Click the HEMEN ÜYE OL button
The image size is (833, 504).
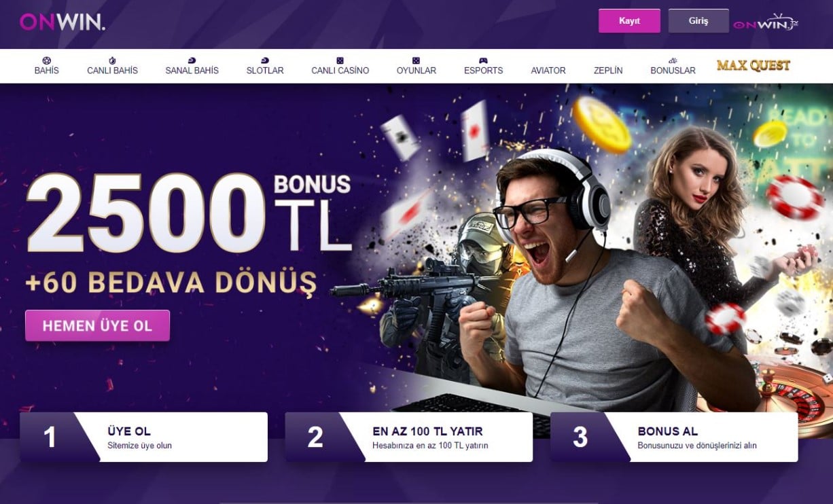pos(97,325)
